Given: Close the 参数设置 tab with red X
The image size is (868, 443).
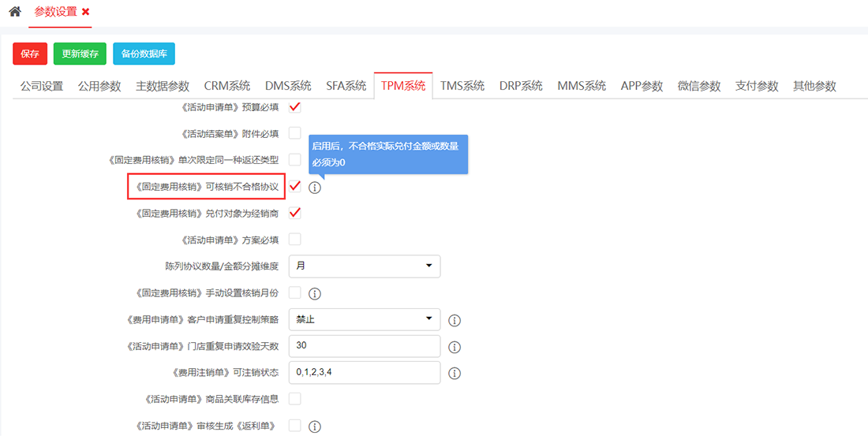Looking at the screenshot, I should [86, 12].
